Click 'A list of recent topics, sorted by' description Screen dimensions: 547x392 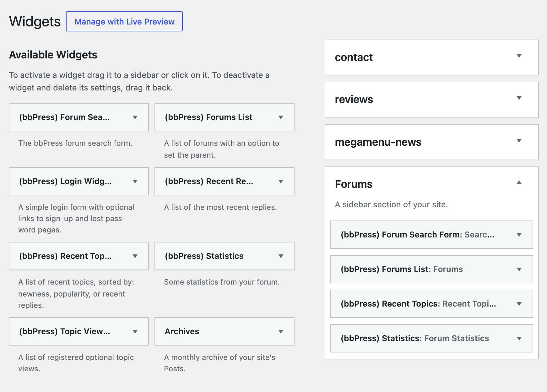76,293
